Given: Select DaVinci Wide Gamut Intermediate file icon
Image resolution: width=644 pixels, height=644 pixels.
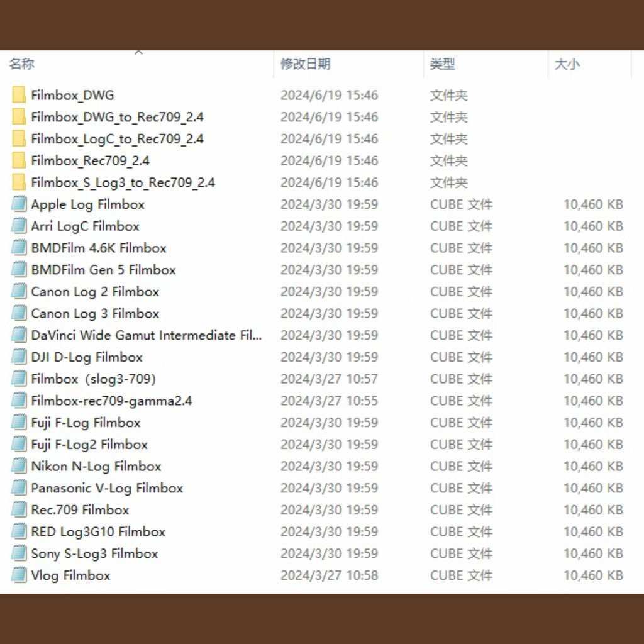Looking at the screenshot, I should point(18,335).
